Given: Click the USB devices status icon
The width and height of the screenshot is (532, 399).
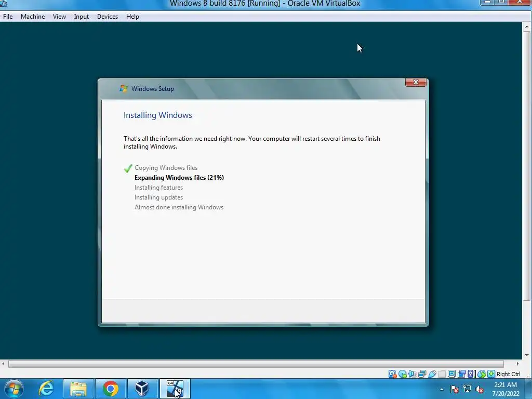Looking at the screenshot, I should pos(432,374).
